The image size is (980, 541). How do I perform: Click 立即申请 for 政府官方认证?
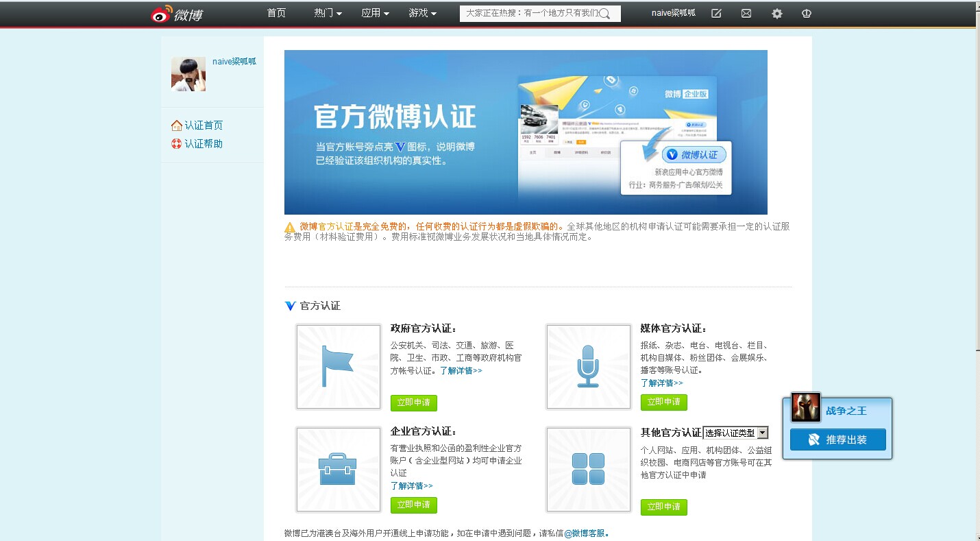tap(414, 402)
